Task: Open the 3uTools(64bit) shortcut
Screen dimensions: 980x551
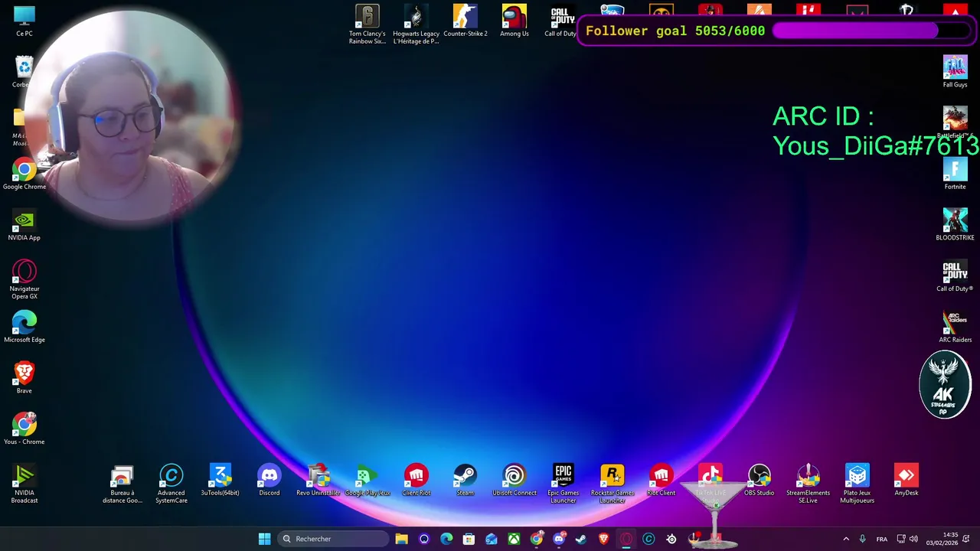Action: tap(220, 481)
